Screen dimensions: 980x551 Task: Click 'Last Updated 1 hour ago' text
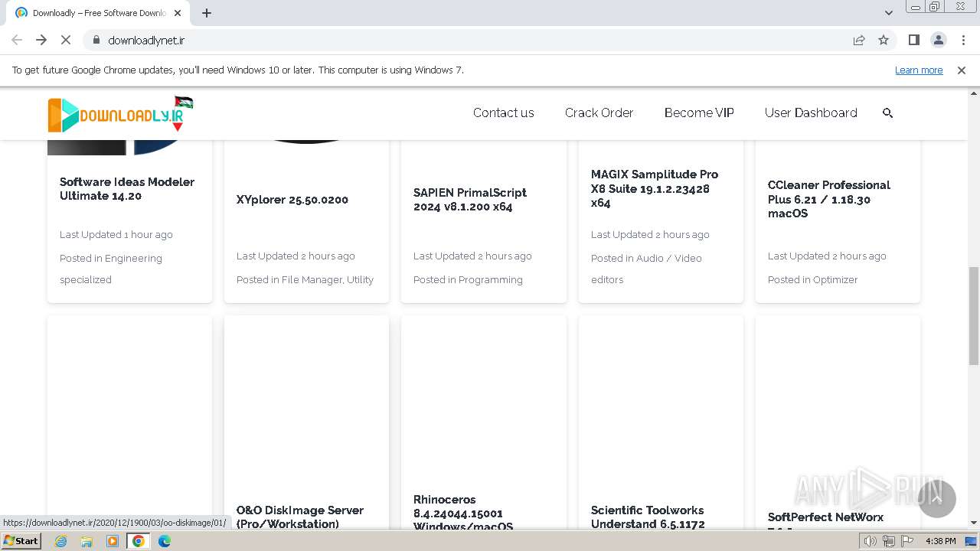(x=116, y=235)
